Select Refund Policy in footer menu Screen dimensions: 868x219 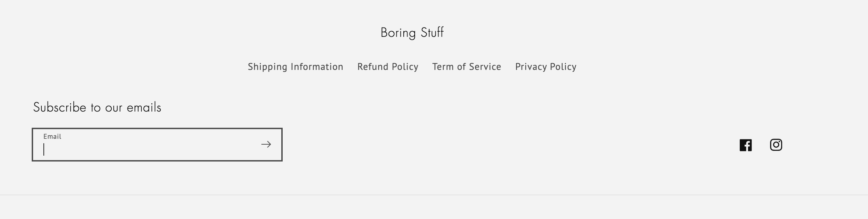(388, 66)
